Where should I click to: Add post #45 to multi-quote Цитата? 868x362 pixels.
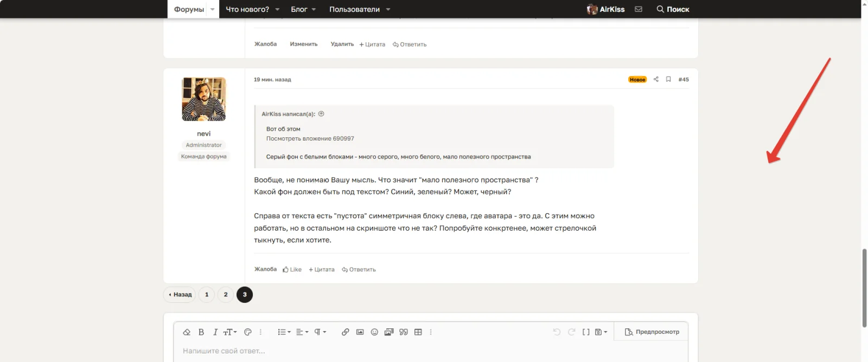(x=322, y=270)
